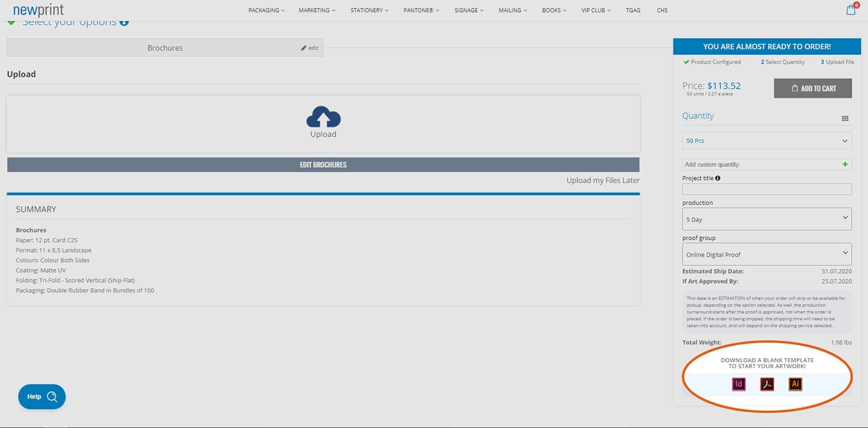Open the shopping cart icon

pos(851,10)
